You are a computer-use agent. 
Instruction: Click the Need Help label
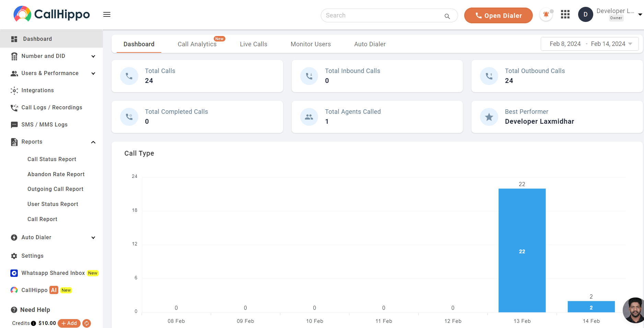(x=35, y=310)
